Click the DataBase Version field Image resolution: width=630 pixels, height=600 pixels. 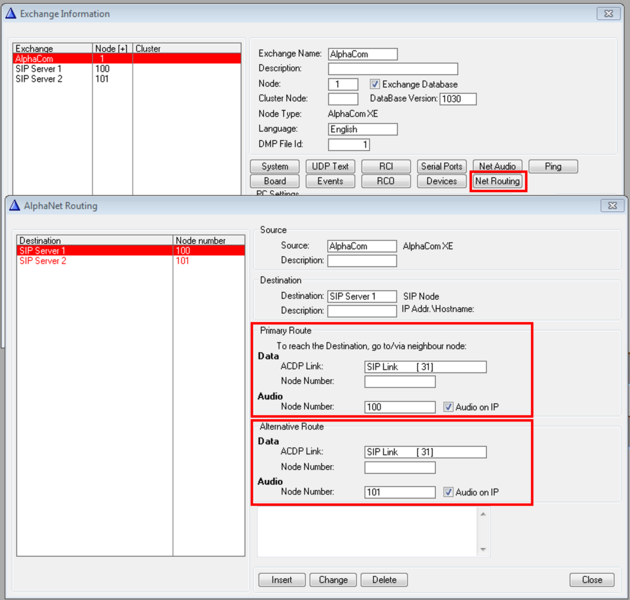point(458,99)
